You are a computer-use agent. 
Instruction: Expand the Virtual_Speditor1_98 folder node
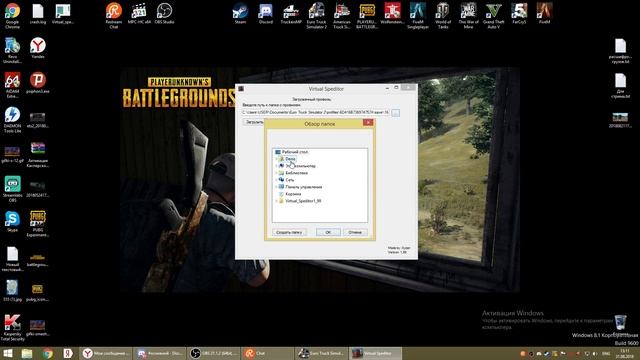(x=276, y=201)
